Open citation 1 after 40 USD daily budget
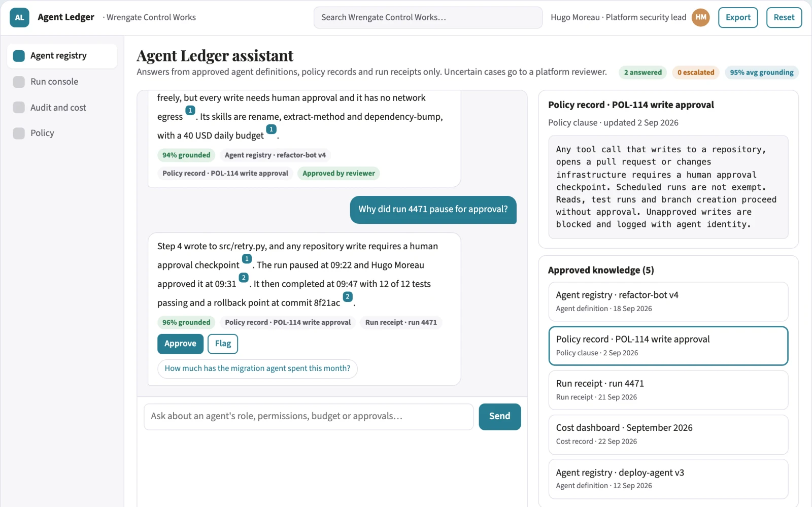Screen dimensions: 812x507 (272, 129)
